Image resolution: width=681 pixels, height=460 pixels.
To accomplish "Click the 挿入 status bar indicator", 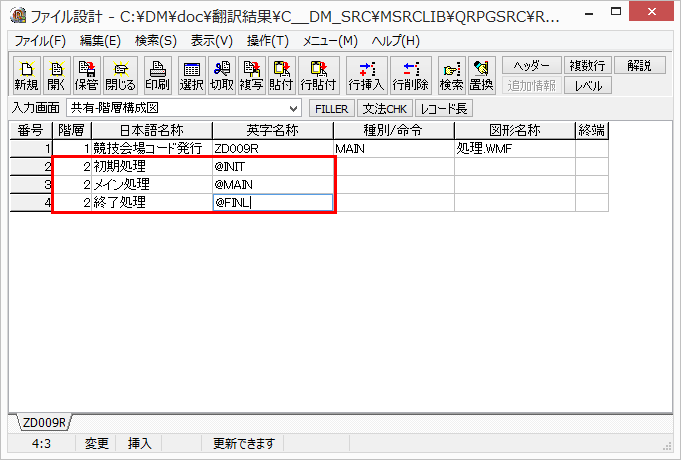I will pyautogui.click(x=139, y=443).
